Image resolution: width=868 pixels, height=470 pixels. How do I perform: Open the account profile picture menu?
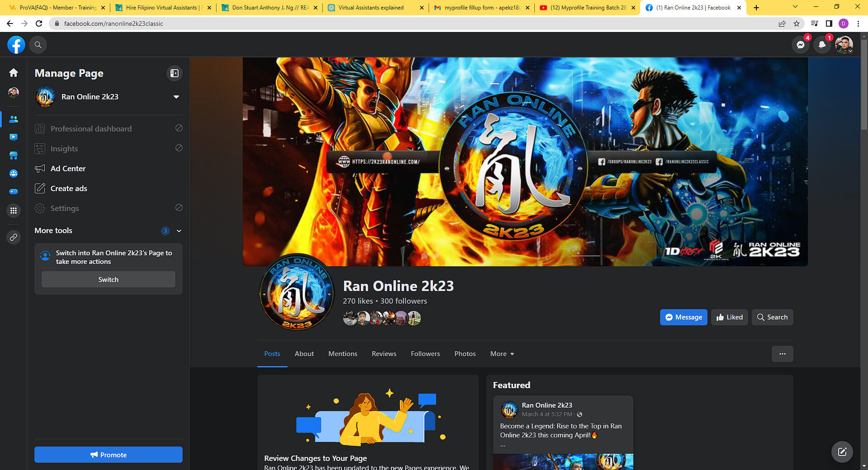[844, 45]
